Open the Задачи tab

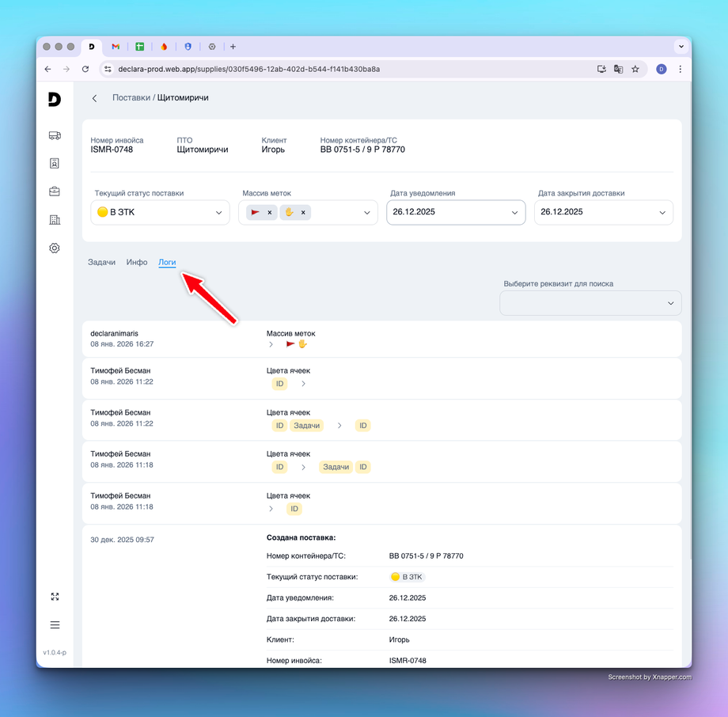[101, 263]
